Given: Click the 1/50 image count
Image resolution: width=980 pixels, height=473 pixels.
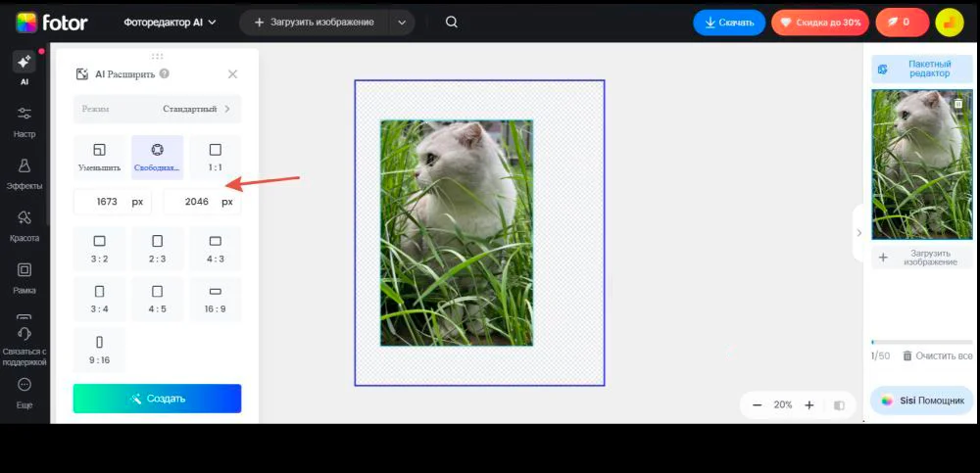Looking at the screenshot, I should (881, 355).
